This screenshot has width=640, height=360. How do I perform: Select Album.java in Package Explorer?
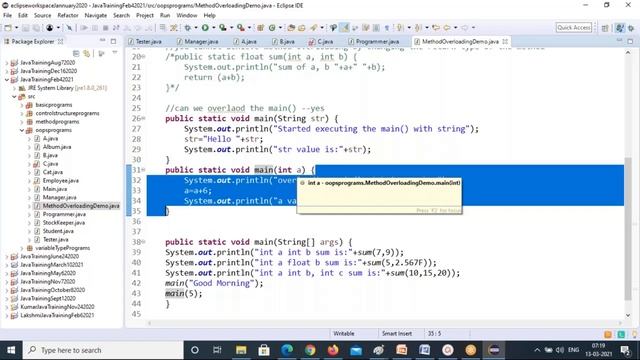[x=57, y=147]
